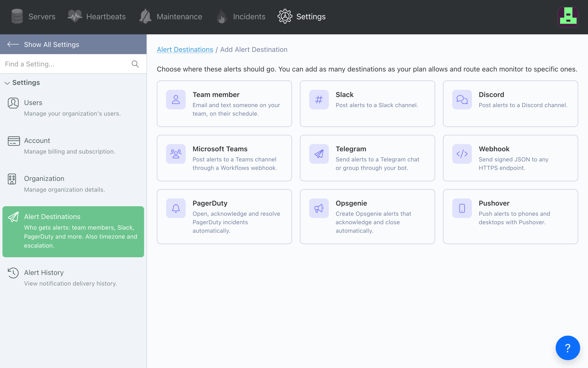Click the Slack hash icon
588x368 pixels.
pos(319,100)
